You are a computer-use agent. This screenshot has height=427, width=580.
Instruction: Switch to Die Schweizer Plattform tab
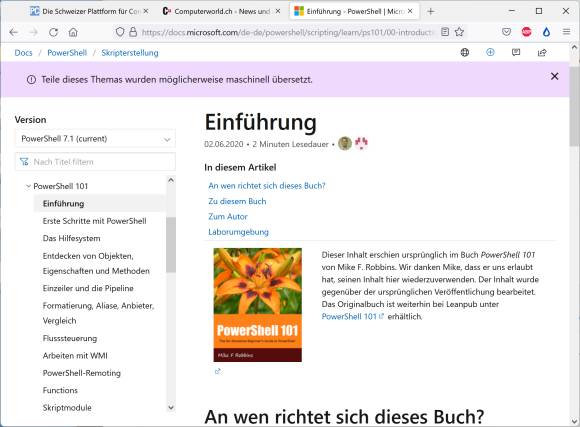pyautogui.click(x=88, y=11)
